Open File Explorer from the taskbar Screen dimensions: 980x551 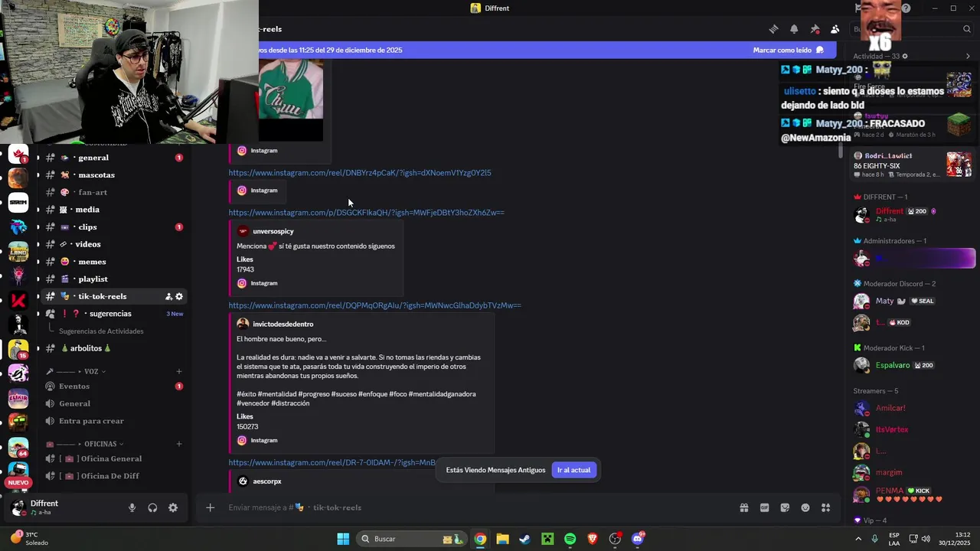[x=502, y=539]
